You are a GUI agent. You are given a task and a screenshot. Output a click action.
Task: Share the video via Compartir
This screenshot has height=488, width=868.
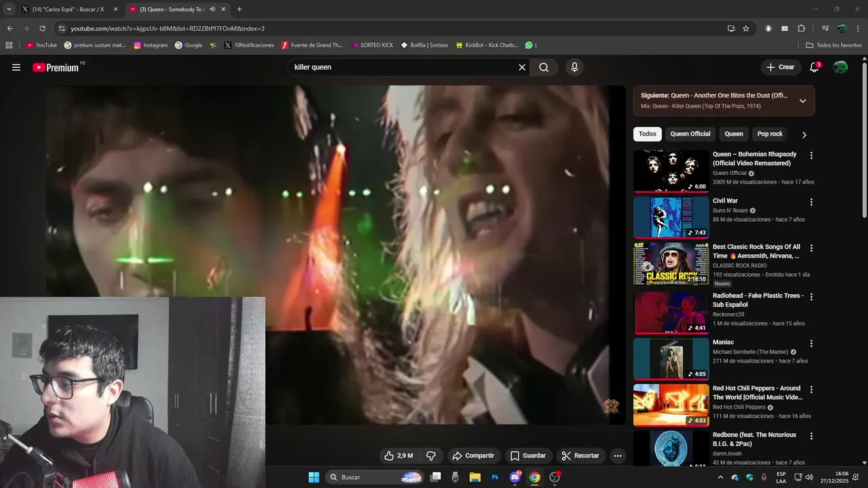473,456
